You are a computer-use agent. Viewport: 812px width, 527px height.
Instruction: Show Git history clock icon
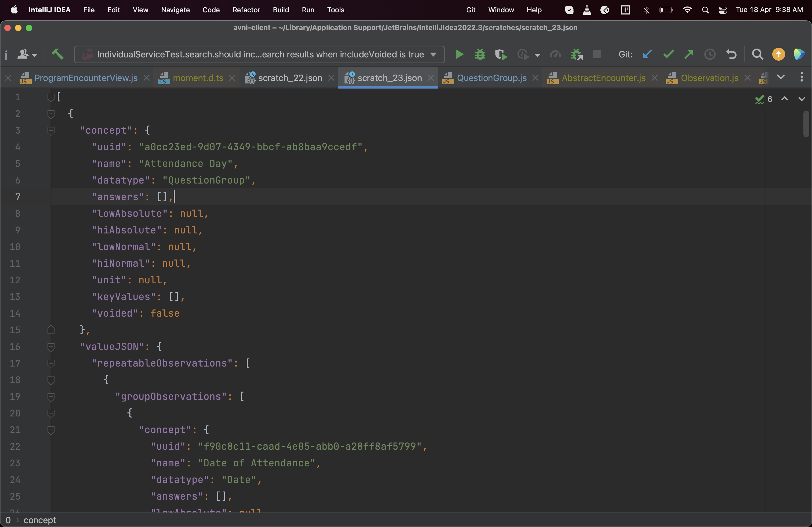pyautogui.click(x=710, y=54)
